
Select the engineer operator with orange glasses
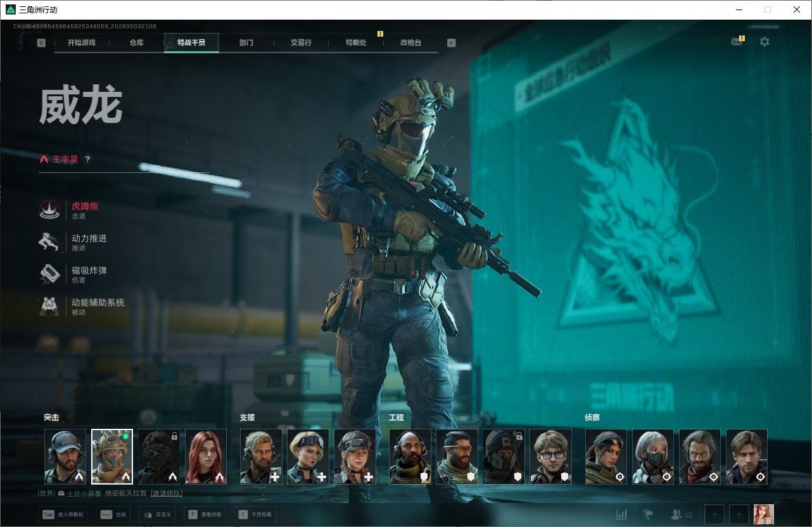457,457
